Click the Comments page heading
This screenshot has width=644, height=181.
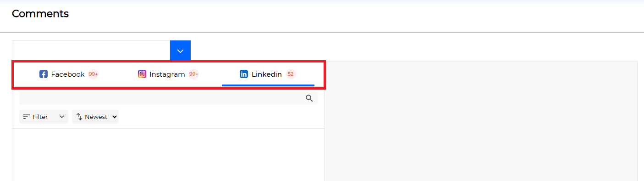pyautogui.click(x=40, y=14)
